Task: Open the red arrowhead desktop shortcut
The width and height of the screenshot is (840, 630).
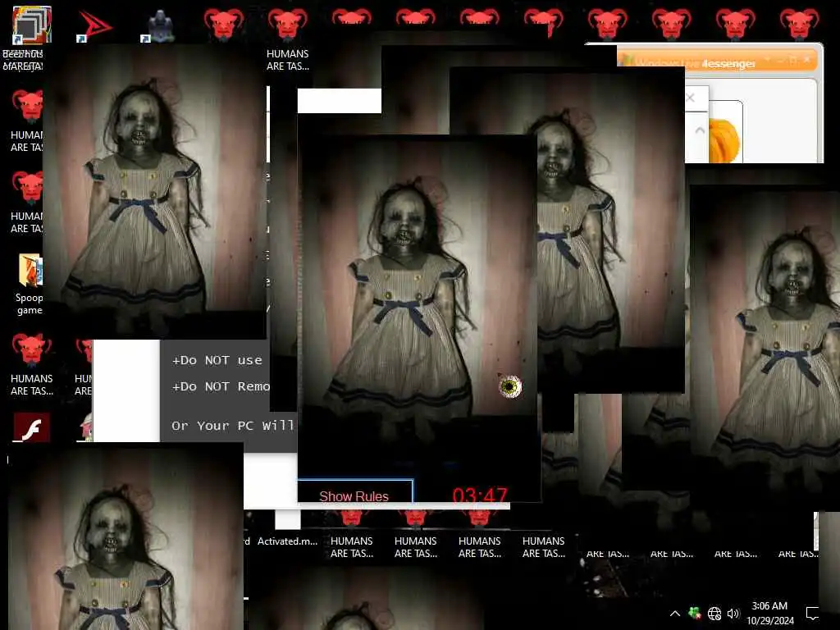Action: click(95, 25)
